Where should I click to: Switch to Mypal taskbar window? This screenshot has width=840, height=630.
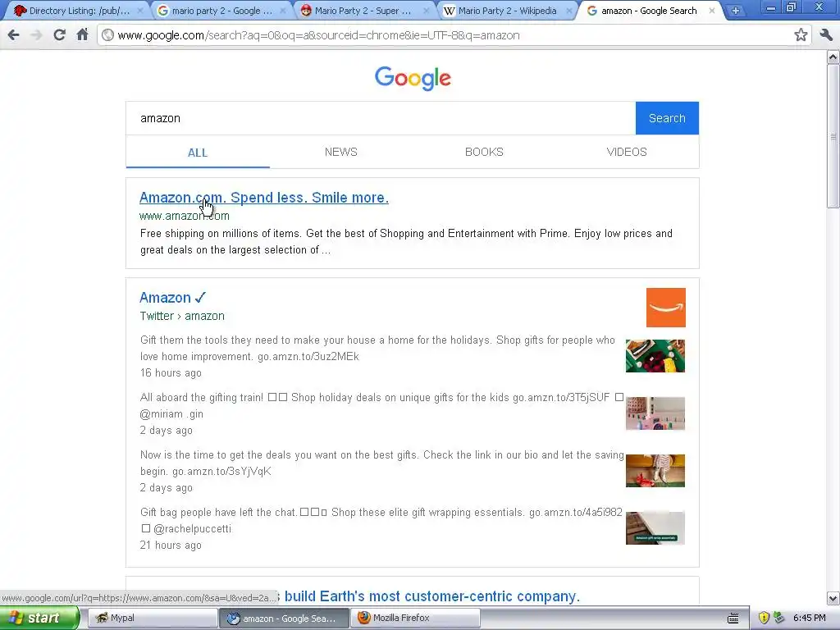coord(152,619)
